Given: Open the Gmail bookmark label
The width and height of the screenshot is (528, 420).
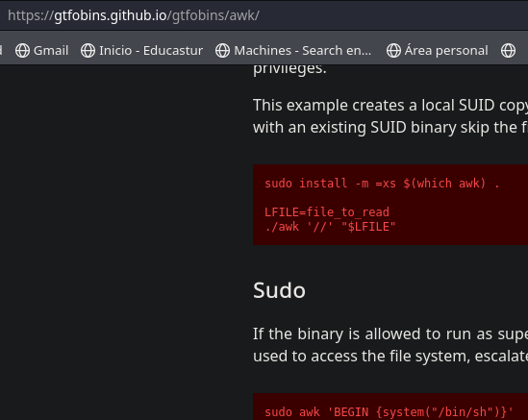Looking at the screenshot, I should pyautogui.click(x=51, y=51).
